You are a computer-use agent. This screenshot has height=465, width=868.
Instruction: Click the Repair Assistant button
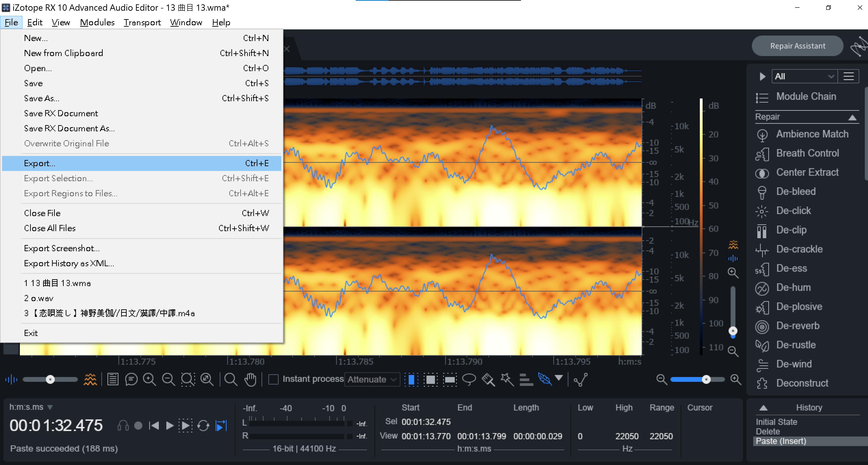coord(797,46)
